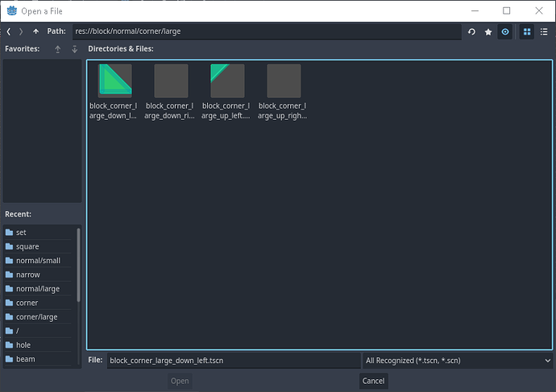Select block_corner_large_up_left file
The height and width of the screenshot is (392, 556).
(227, 92)
